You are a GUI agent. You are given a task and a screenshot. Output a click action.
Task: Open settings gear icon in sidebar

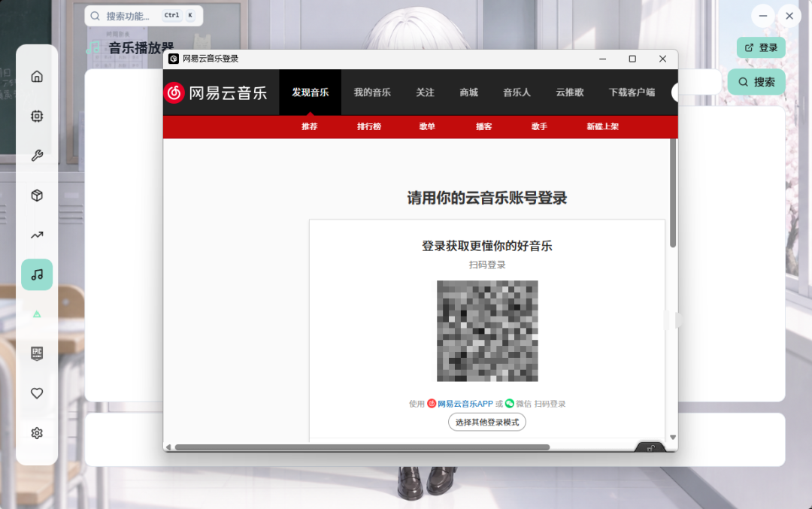[37, 433]
